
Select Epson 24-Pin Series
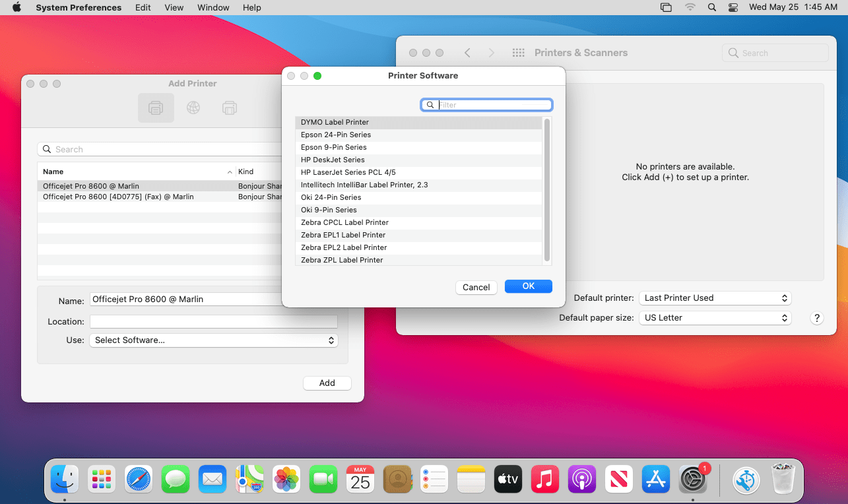point(418,135)
